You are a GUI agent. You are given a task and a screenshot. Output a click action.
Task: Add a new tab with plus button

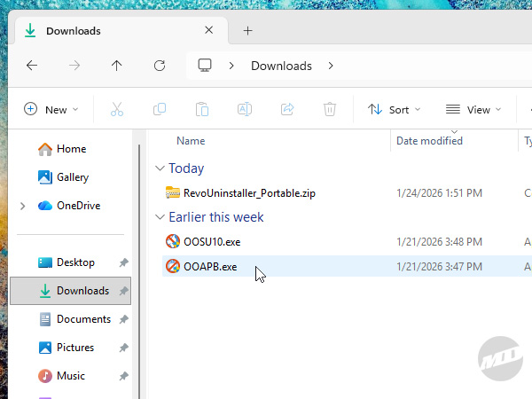[x=247, y=30]
